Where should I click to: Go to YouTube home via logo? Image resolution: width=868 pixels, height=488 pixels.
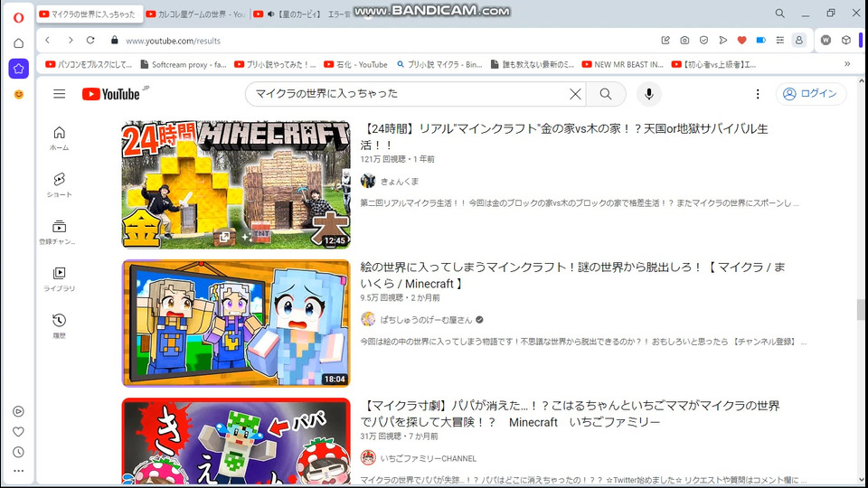tap(111, 94)
